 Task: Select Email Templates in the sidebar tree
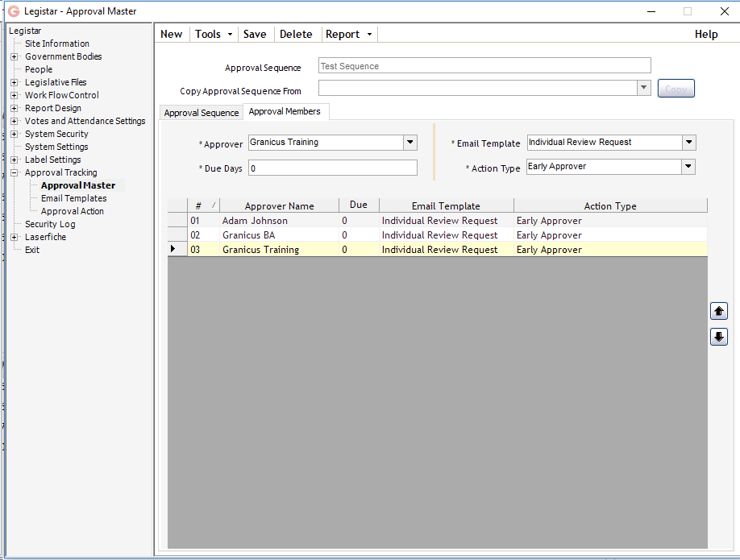tap(73, 197)
